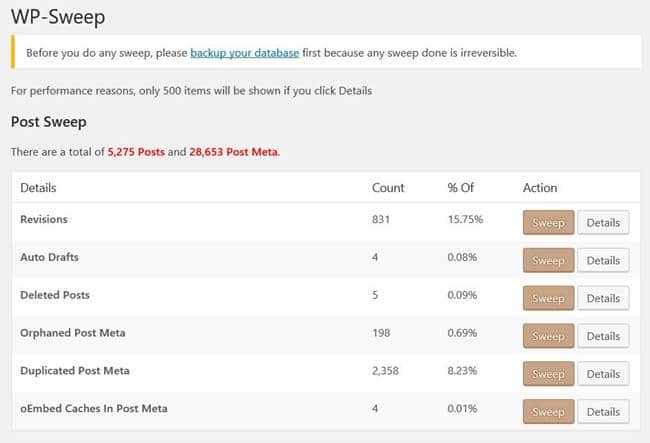Click the WP-Sweep page title
650x443 pixels.
(x=57, y=17)
